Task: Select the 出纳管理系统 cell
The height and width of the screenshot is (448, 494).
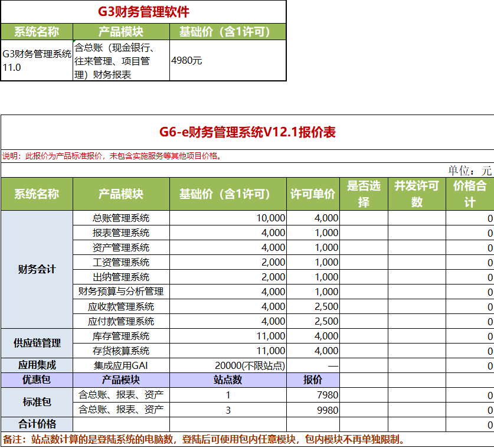Action: 122,277
